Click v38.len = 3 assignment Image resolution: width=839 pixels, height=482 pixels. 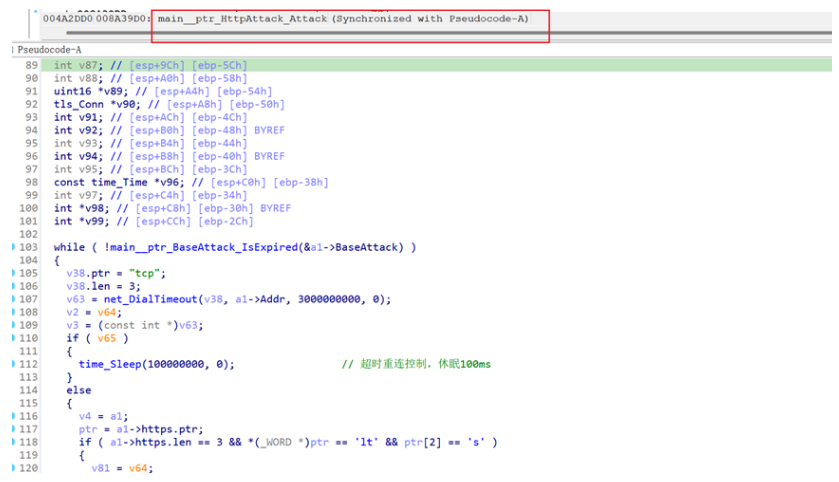(103, 286)
